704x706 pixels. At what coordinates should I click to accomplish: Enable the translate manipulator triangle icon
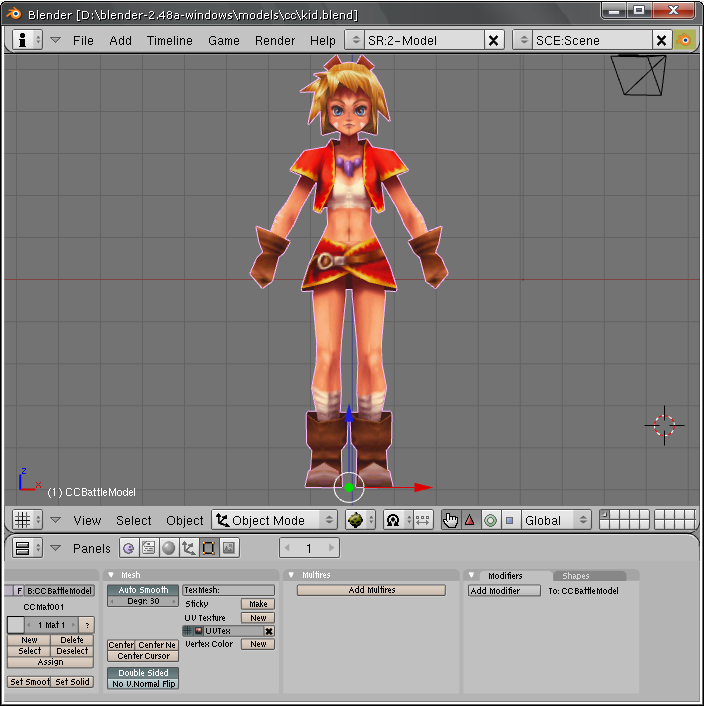(x=470, y=520)
